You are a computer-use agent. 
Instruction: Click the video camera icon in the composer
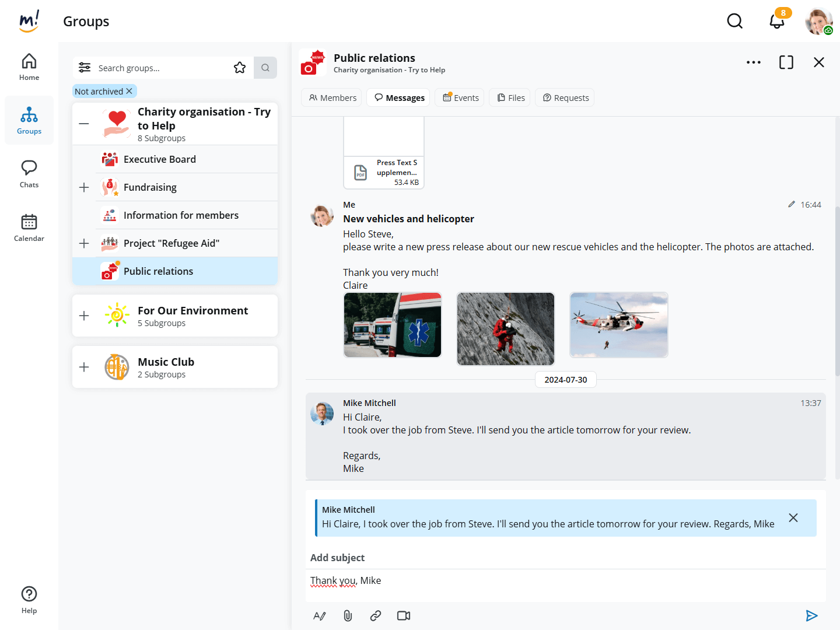click(404, 615)
